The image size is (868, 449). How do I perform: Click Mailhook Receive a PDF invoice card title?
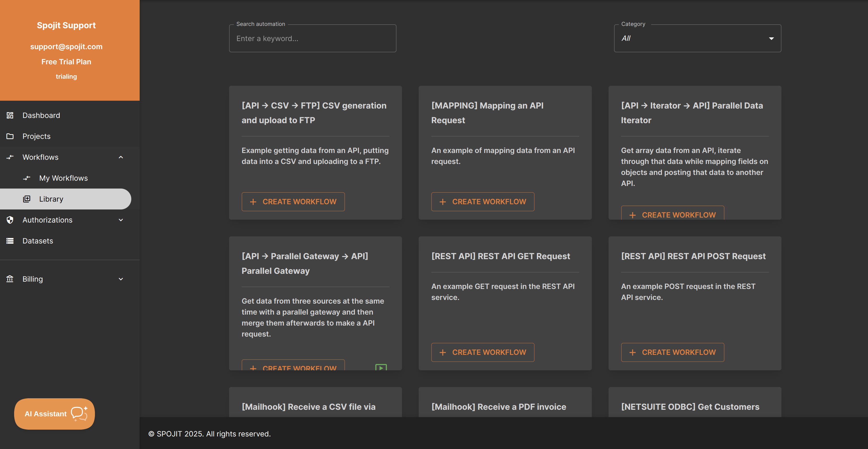(499, 407)
